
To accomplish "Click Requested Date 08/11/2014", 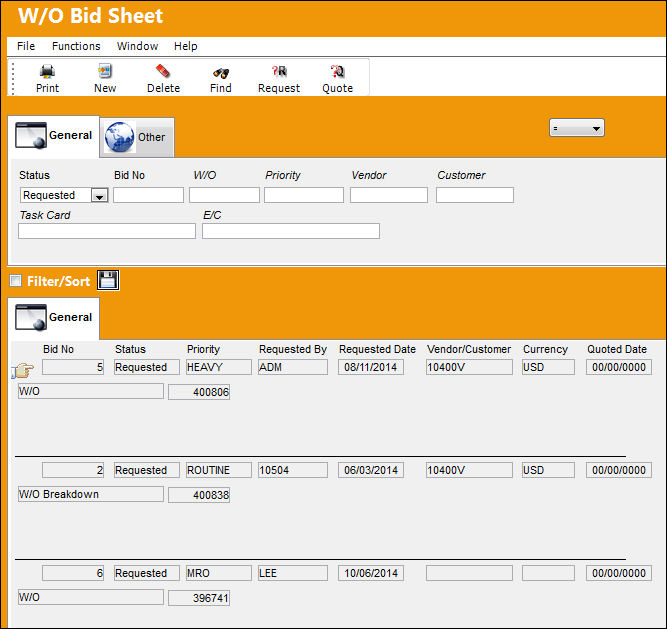I will tap(371, 367).
